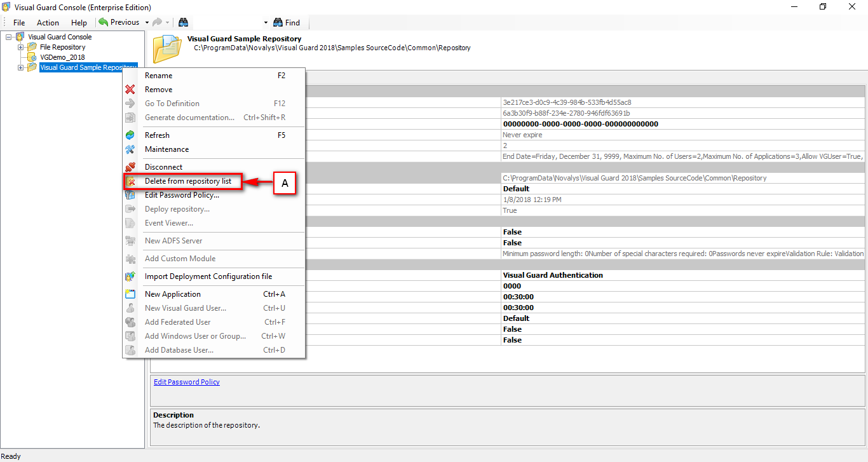Click the Edit Password Policy link
Image resolution: width=868 pixels, height=462 pixels.
coord(187,382)
